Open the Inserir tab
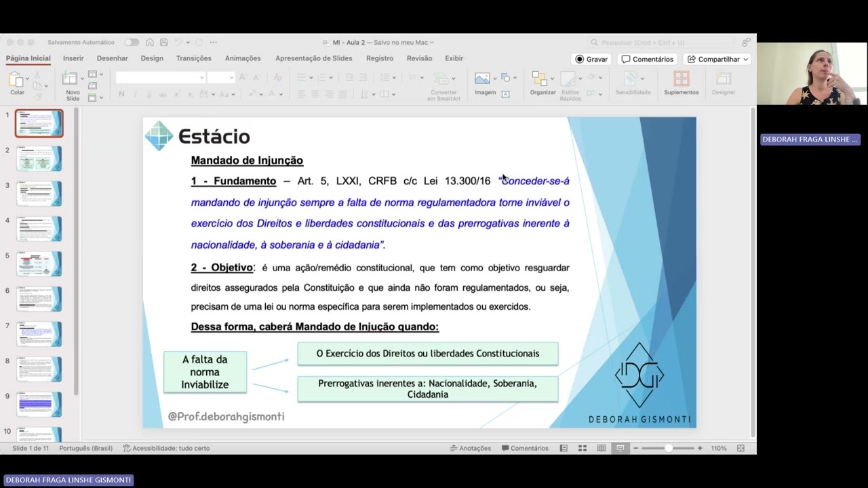This screenshot has height=488, width=868. (x=73, y=58)
